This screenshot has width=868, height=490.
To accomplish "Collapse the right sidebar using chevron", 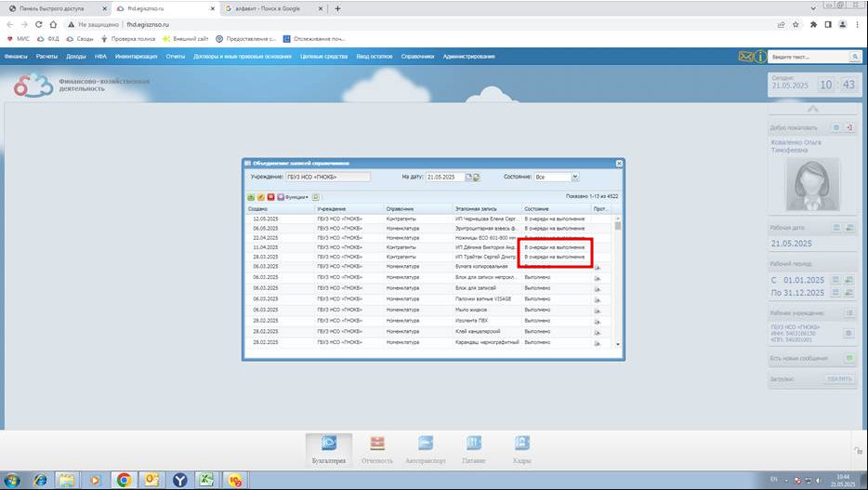I will (812, 109).
